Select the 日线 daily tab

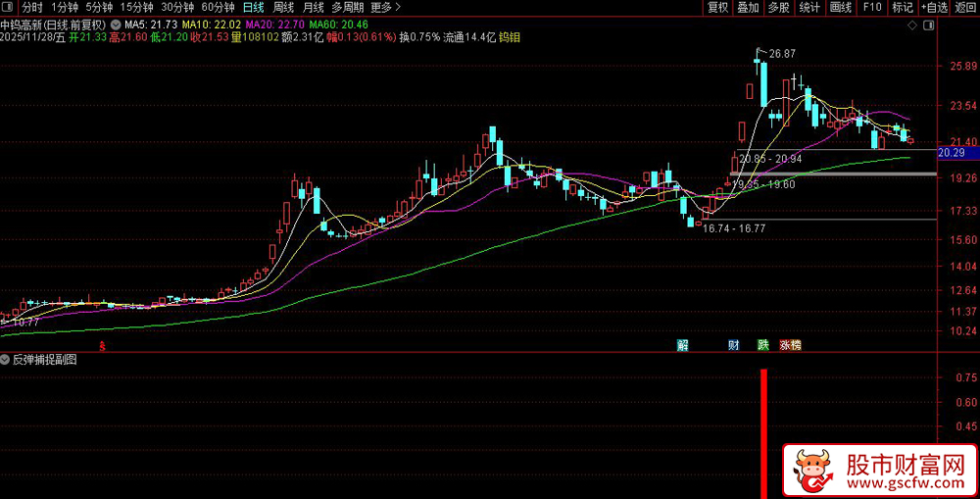pyautogui.click(x=253, y=8)
